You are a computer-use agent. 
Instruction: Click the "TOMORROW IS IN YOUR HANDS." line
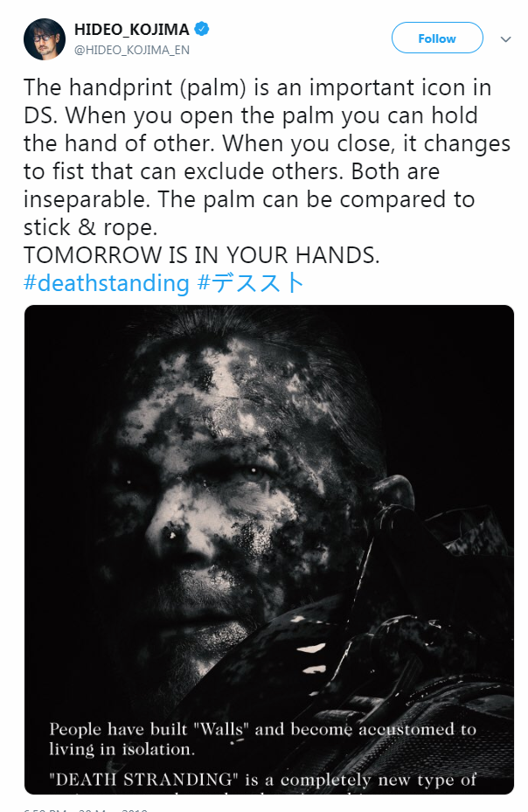pyautogui.click(x=202, y=255)
